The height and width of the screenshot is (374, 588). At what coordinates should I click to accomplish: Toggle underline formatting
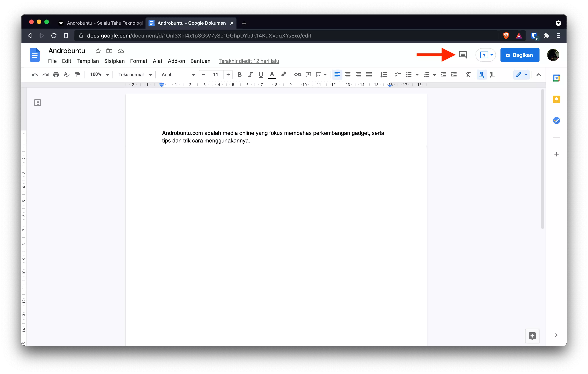pos(260,74)
